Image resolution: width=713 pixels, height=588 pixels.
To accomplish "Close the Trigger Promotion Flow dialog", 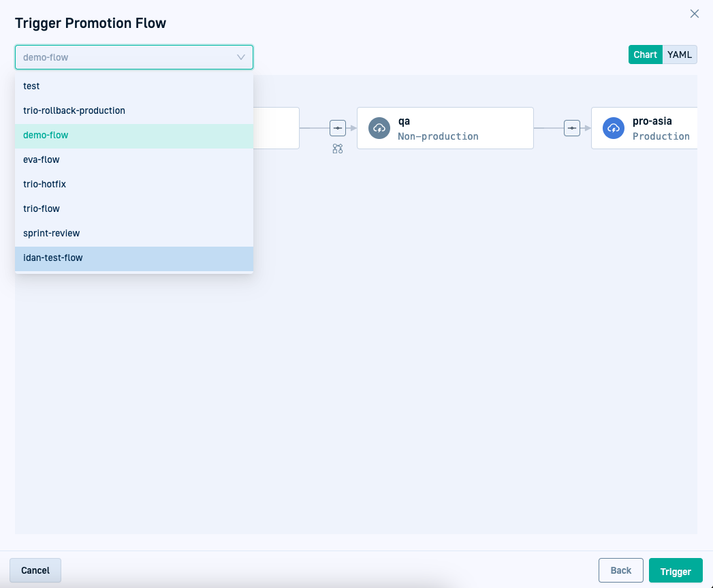I will tap(695, 14).
